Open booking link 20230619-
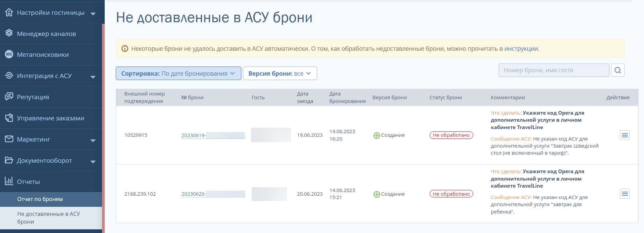This screenshot has width=644, height=233. pyautogui.click(x=213, y=135)
